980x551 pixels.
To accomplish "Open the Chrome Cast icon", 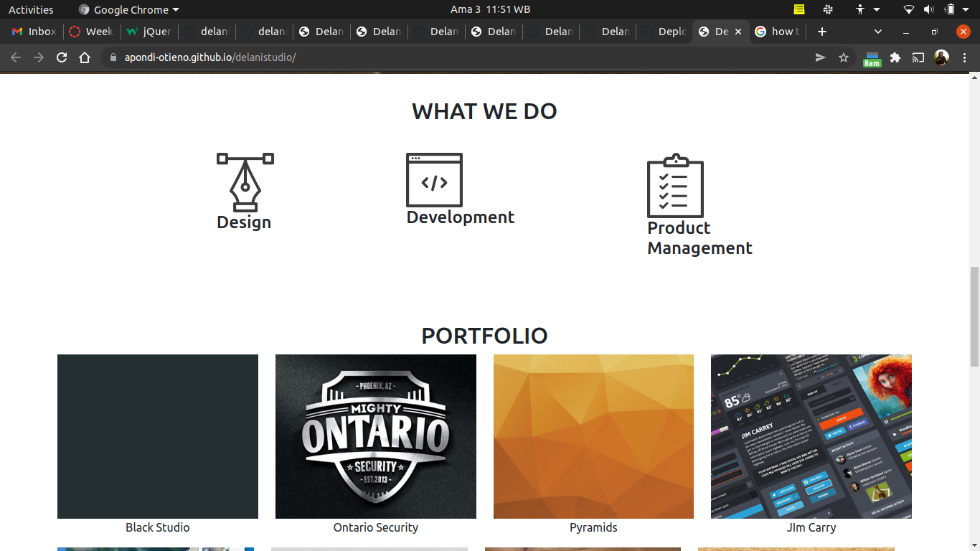I will 918,57.
